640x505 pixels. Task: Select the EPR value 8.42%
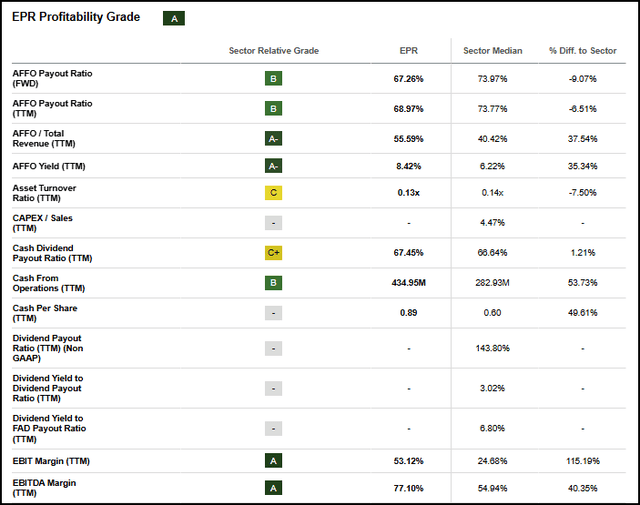(x=409, y=166)
